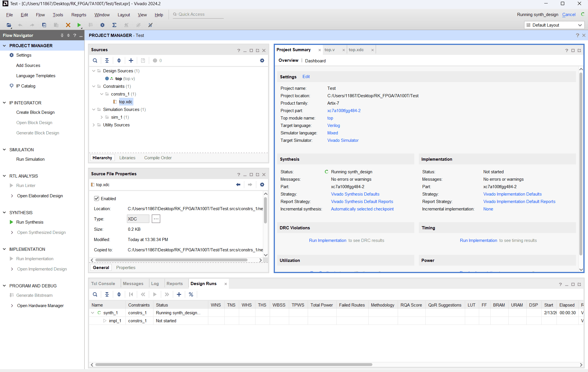Screen dimensions: 588x372
Task: Click the green Run Synthesis toolbar arrow
Action: pyautogui.click(x=79, y=25)
